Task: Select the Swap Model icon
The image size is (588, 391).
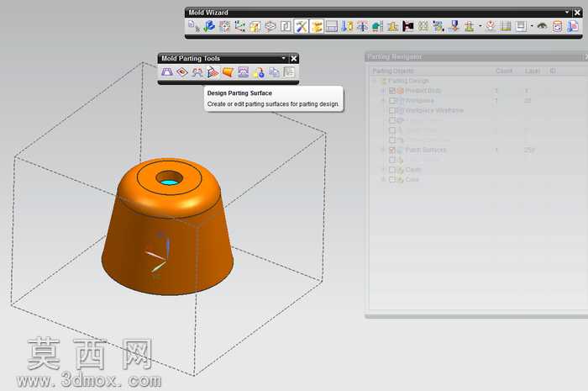Action: coord(259,72)
